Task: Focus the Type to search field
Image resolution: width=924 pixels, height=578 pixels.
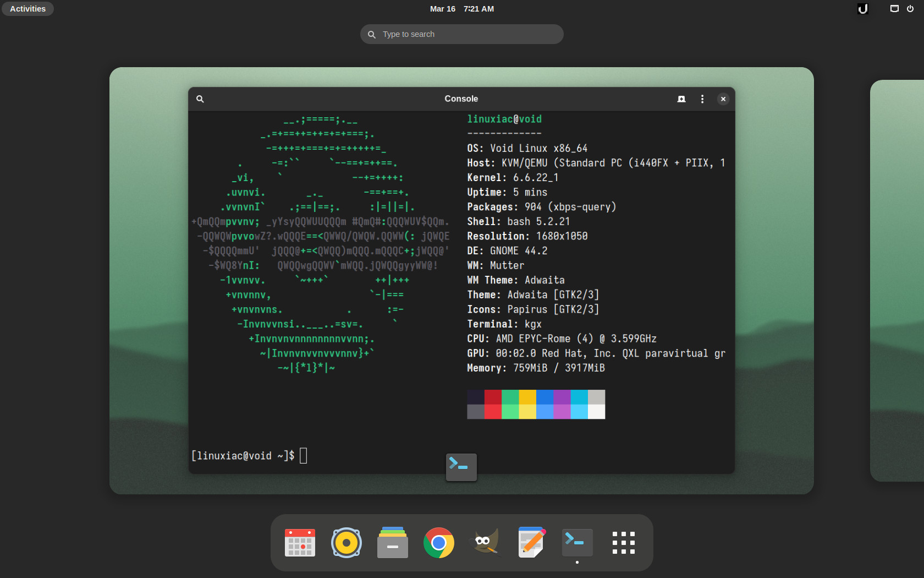Action: click(x=462, y=34)
